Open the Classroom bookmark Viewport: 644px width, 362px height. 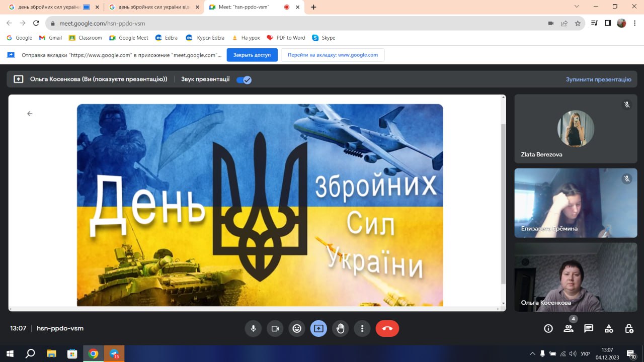pyautogui.click(x=86, y=38)
